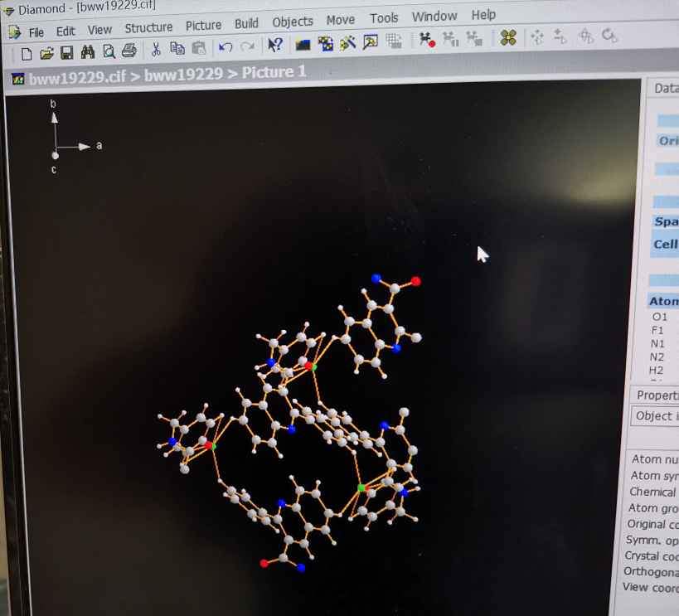679x616 pixels.
Task: Click the red oxygen atom at top right
Action: click(415, 281)
